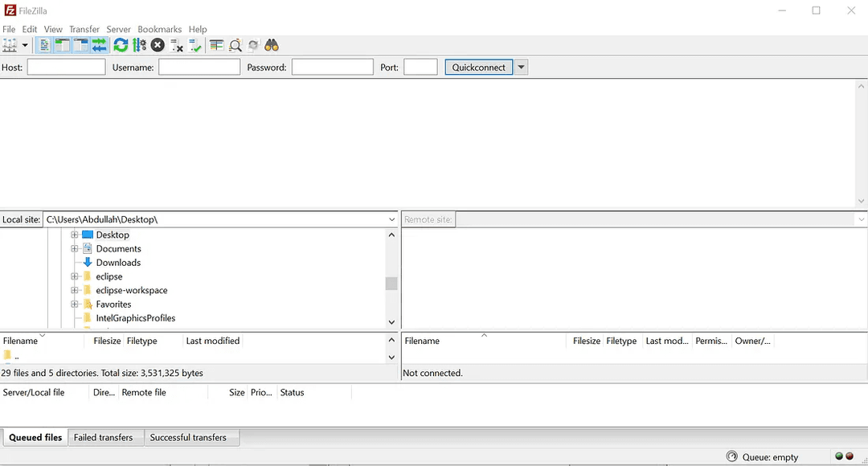Open the Help menu
Screen dimensions: 868x466
(198, 29)
